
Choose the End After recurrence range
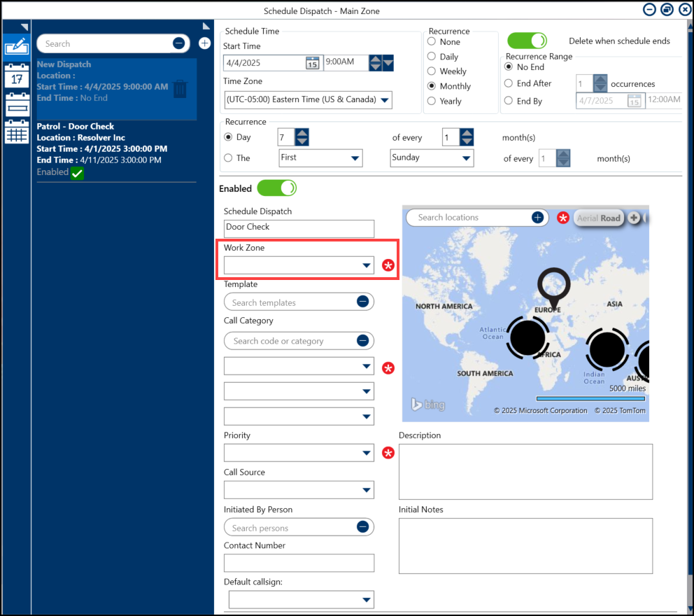click(509, 83)
